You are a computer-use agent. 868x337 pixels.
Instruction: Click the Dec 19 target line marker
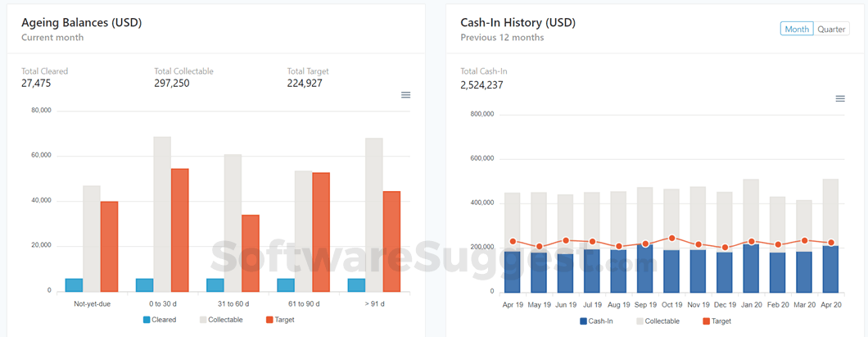(x=725, y=248)
